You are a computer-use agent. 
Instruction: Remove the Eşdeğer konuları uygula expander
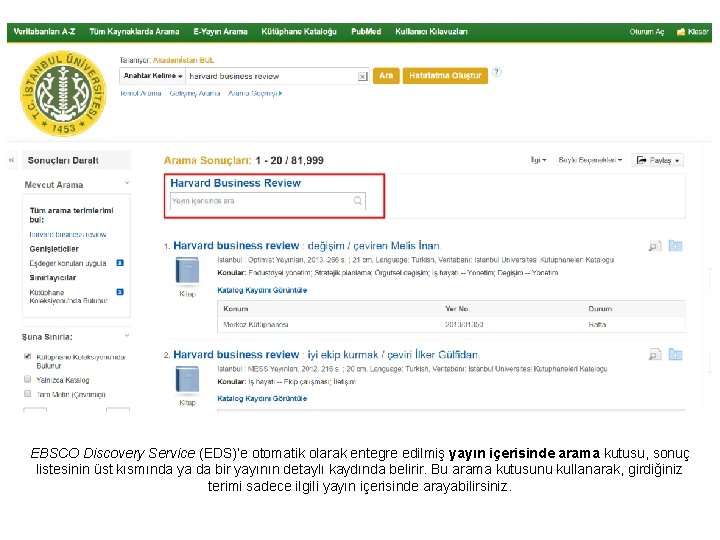(120, 263)
